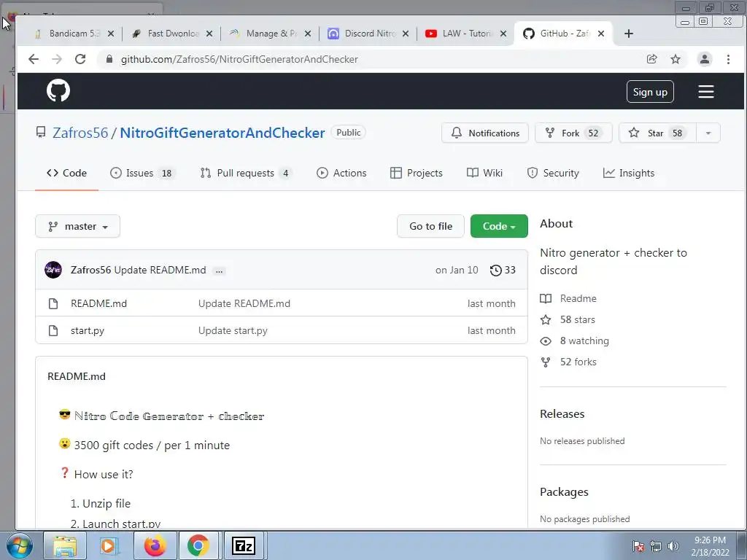Open a new browser tab

pyautogui.click(x=628, y=34)
